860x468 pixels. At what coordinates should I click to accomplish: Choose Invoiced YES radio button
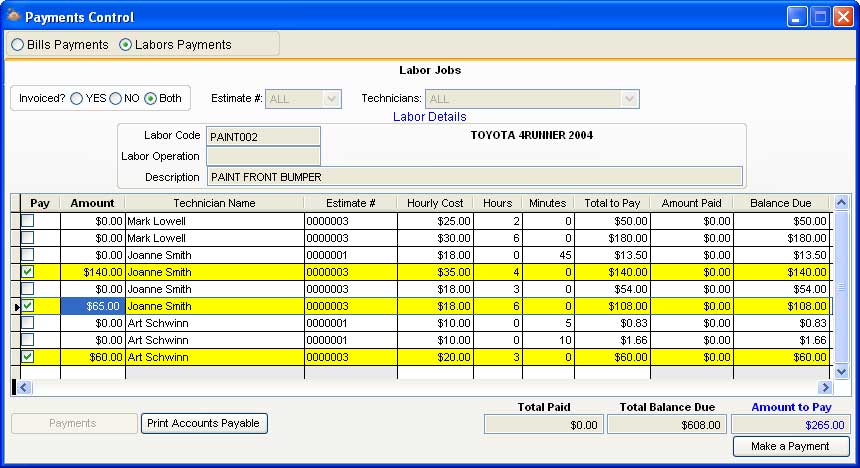[77, 98]
